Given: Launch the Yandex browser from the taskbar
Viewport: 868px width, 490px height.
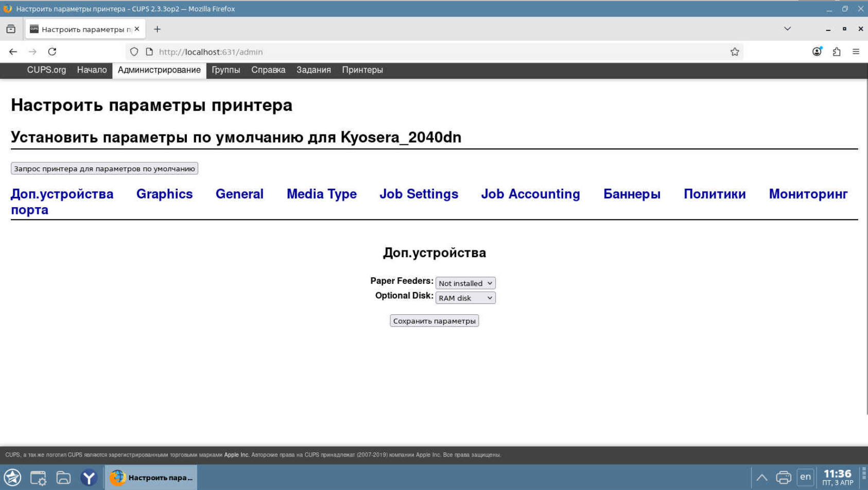Looking at the screenshot, I should point(89,478).
